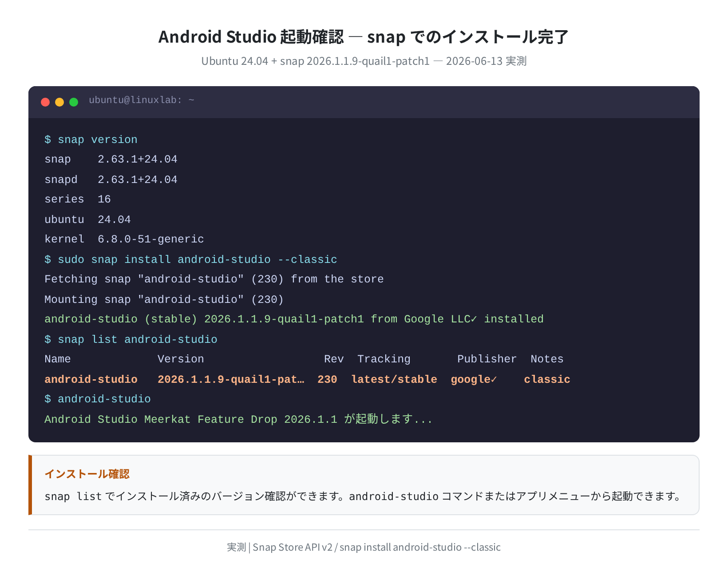The width and height of the screenshot is (728, 572).
Task: Click the callout heading "インストール確認"
Action: point(87,474)
